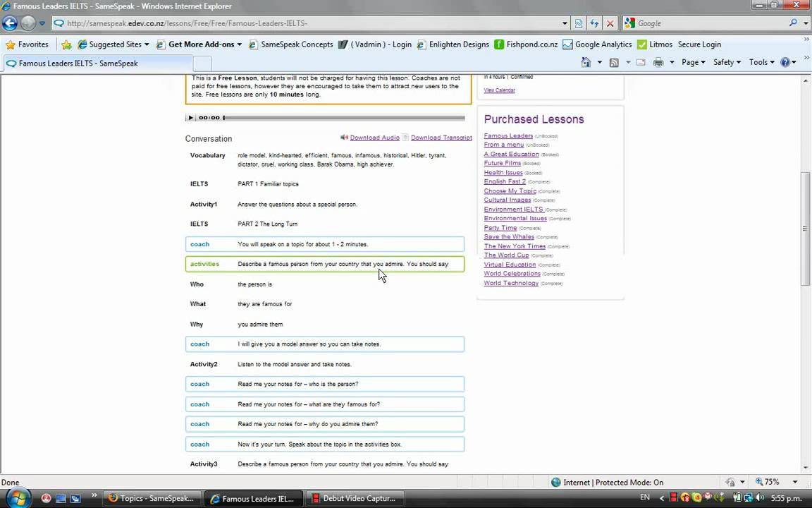The image size is (812, 508).
Task: Click the Compatibility View icon
Action: (579, 23)
